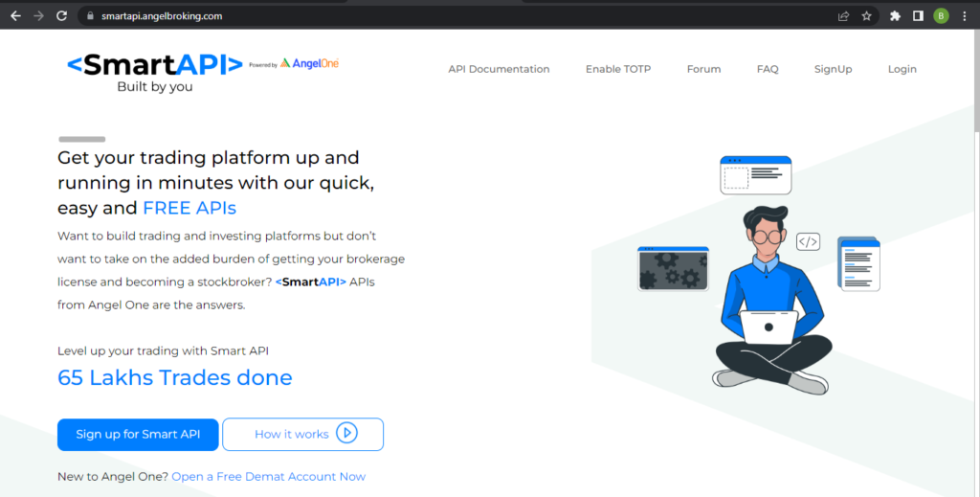Viewport: 980px width, 497px height.
Task: Open Enable TOTP in the navigation
Action: [618, 69]
